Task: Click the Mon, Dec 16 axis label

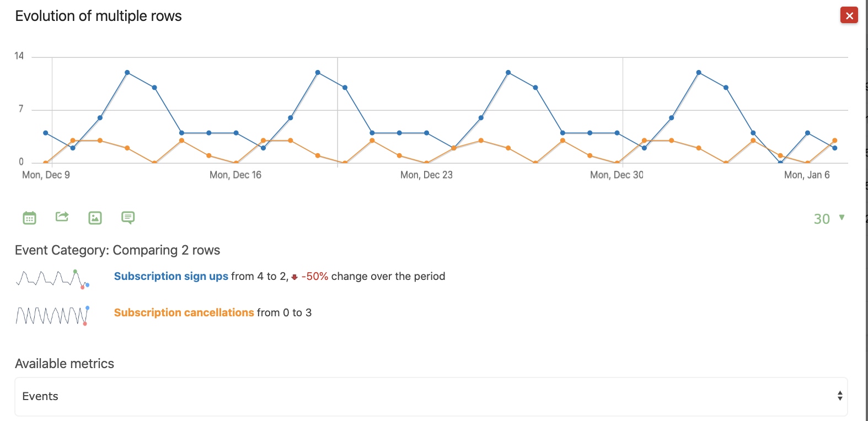Action: [235, 175]
